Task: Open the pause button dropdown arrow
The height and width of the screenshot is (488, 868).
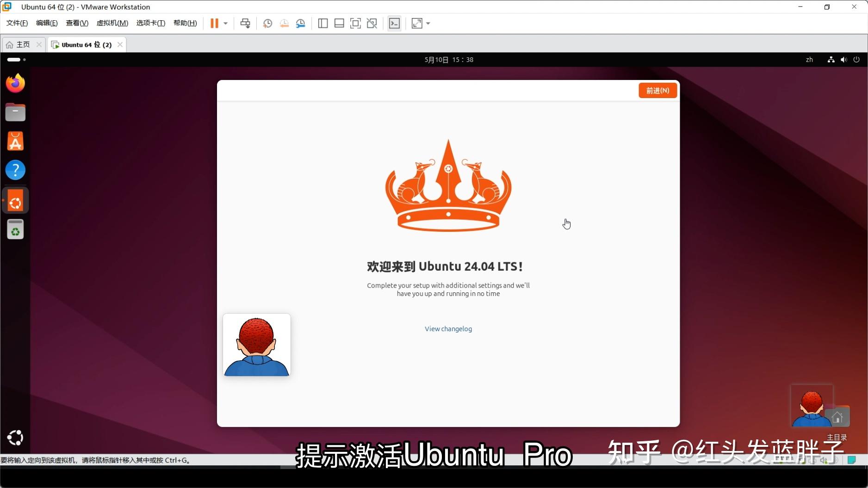Action: click(225, 23)
